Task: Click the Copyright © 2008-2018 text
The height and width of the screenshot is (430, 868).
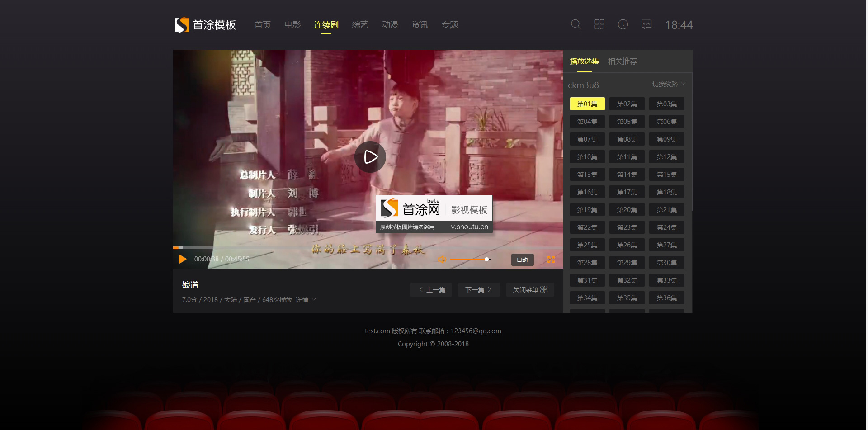Action: click(433, 344)
